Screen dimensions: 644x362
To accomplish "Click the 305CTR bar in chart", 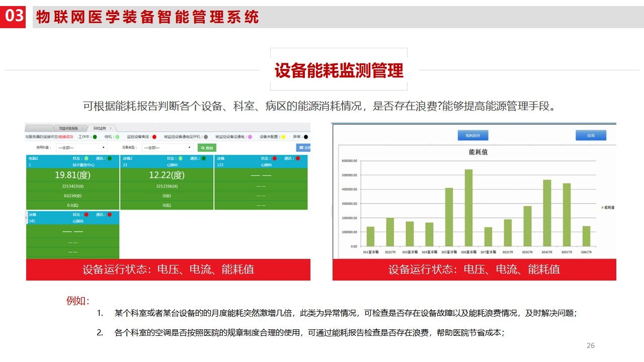I will pos(567,215).
